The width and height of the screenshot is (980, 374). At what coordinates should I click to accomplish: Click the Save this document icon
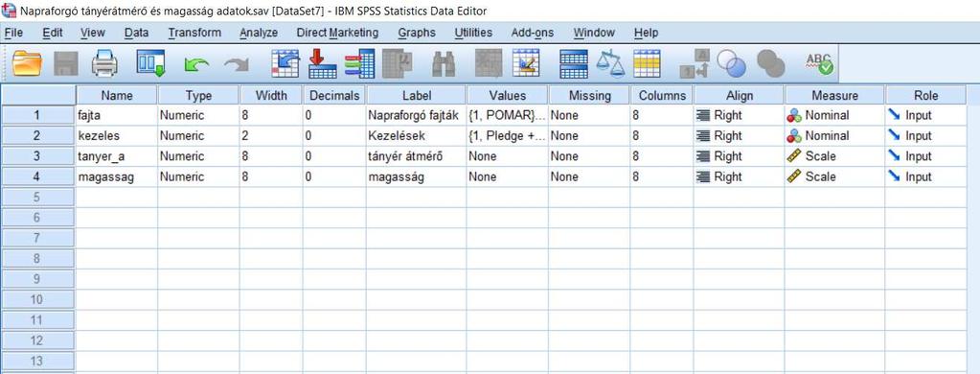pos(66,63)
